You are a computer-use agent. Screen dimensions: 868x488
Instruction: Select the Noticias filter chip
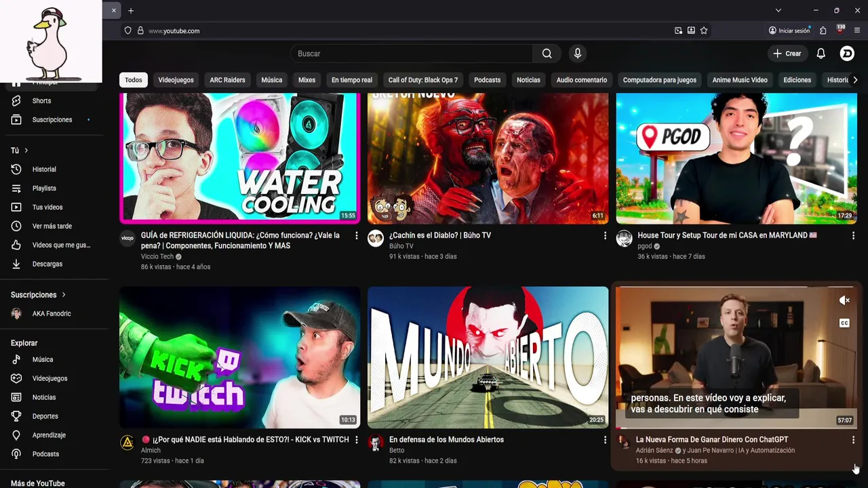(529, 80)
